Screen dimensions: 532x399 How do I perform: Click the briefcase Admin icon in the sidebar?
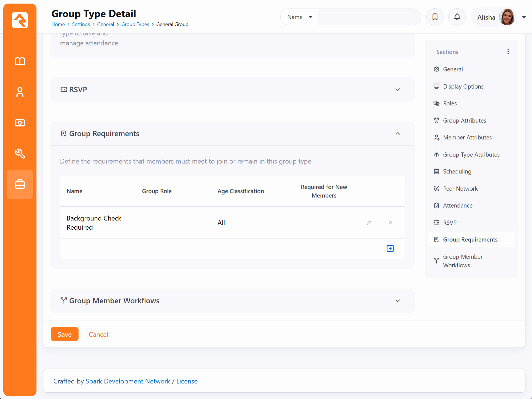click(x=20, y=184)
